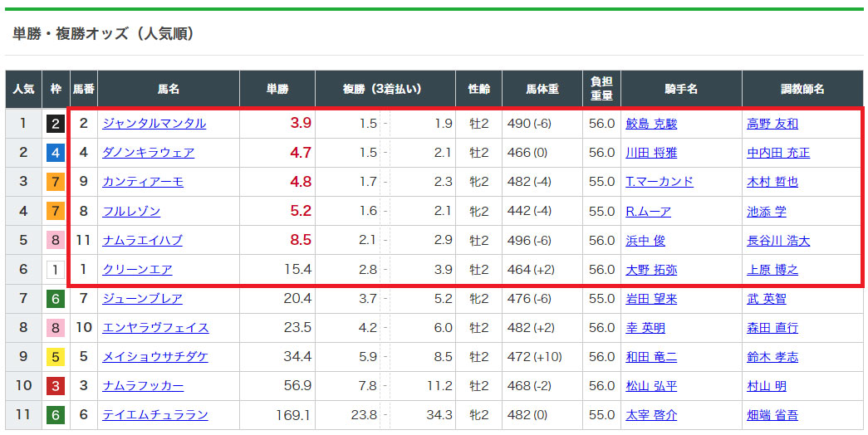Open horse ジャンタルマンタル's page
The image size is (868, 435).
pos(154,124)
